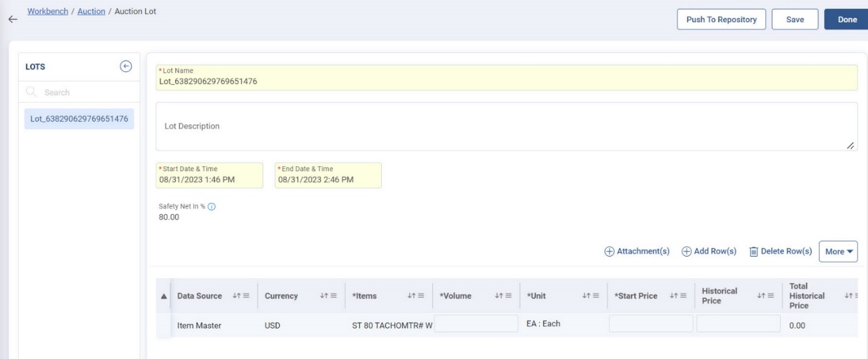
Task: Open Attachment(s) for the lot
Action: coord(637,251)
